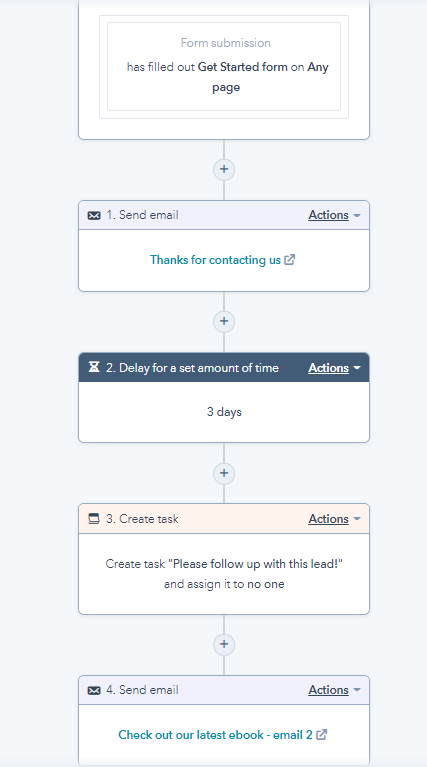Click the task icon beside 3. Create task

(x=94, y=519)
